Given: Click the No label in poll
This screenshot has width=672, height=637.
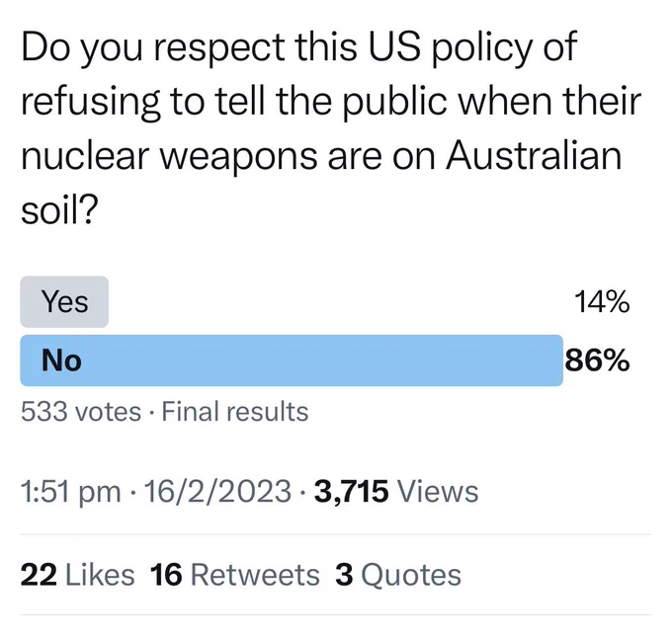Looking at the screenshot, I should point(61,360).
